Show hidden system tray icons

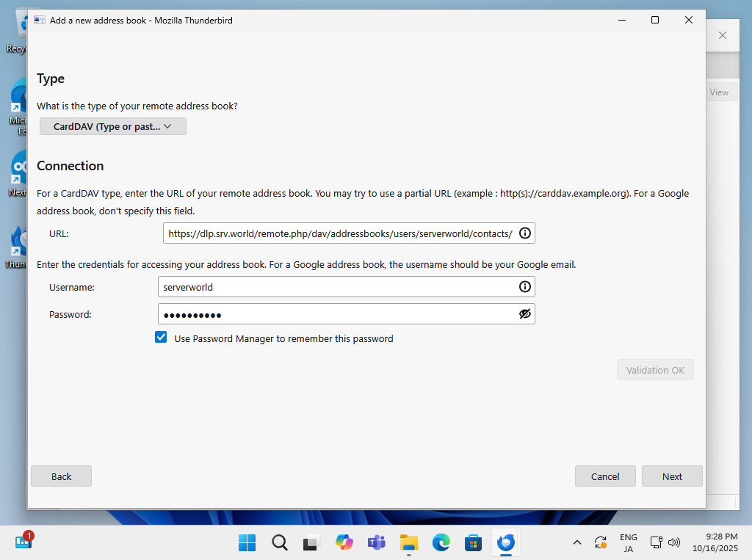(x=577, y=543)
